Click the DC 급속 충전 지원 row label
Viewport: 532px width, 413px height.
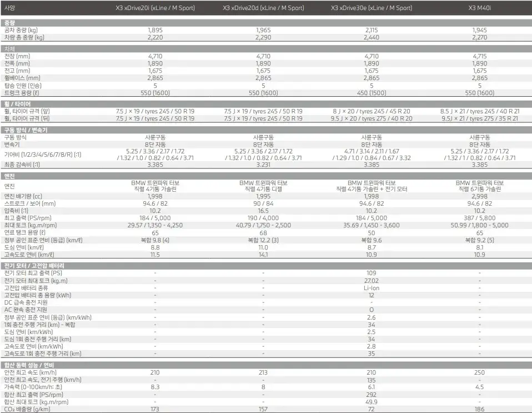pyautogui.click(x=26, y=302)
